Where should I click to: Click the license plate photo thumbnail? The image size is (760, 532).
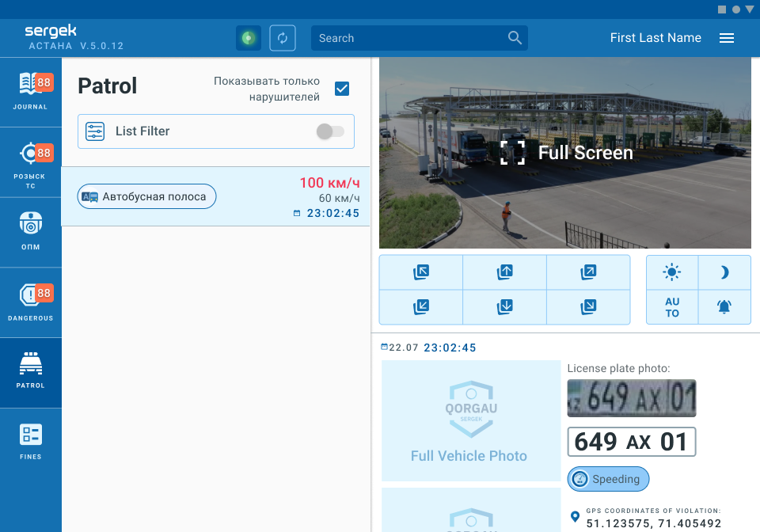(631, 398)
